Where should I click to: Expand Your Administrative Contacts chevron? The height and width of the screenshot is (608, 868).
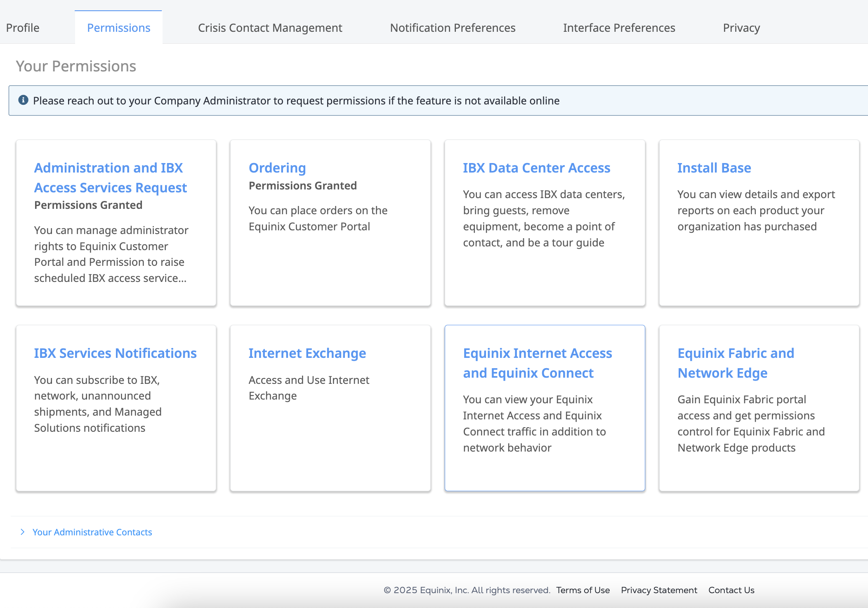[23, 532]
